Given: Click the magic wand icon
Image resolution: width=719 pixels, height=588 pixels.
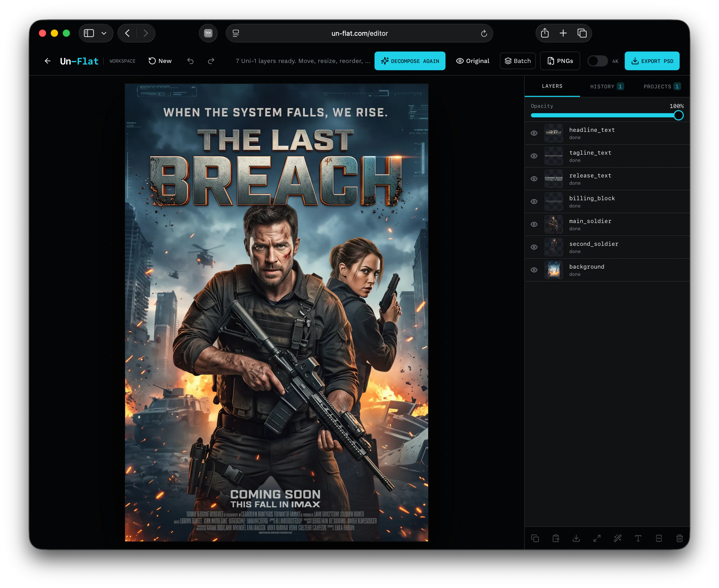Looking at the screenshot, I should pos(618,538).
